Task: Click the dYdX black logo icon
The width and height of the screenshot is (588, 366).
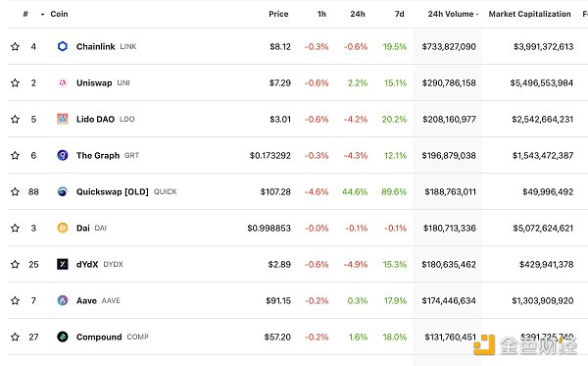Action: (x=63, y=264)
